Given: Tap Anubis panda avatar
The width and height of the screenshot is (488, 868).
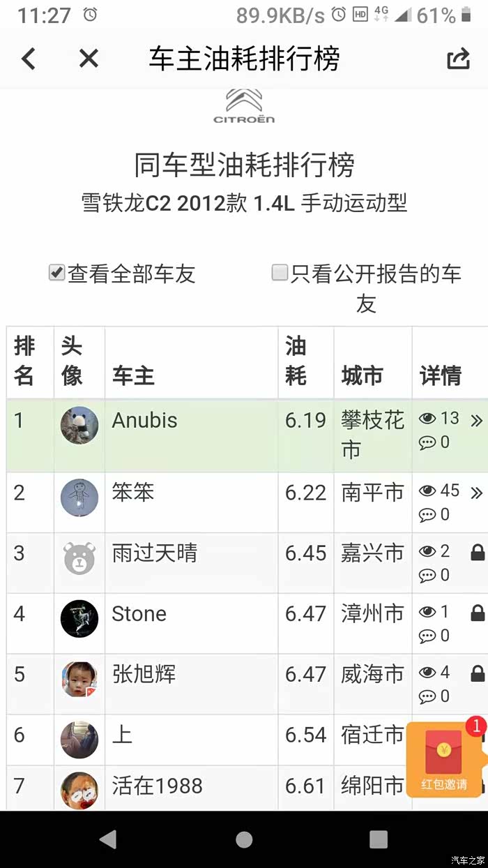Looking at the screenshot, I should [79, 425].
